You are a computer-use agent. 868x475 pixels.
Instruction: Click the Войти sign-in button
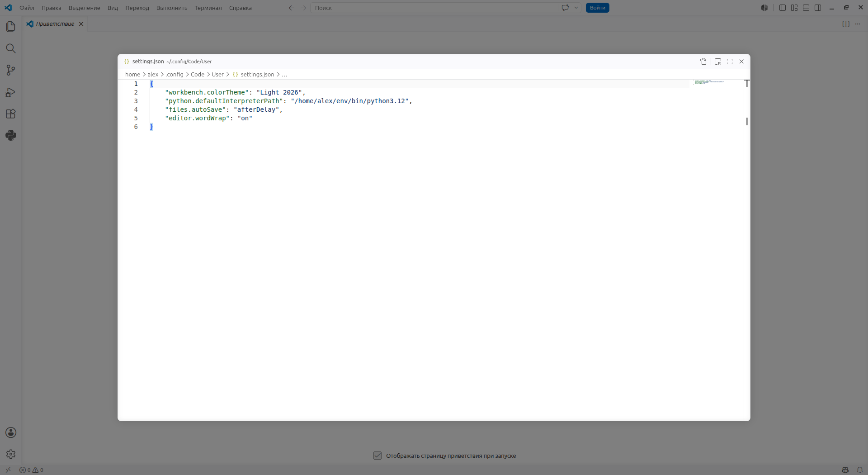coord(598,8)
